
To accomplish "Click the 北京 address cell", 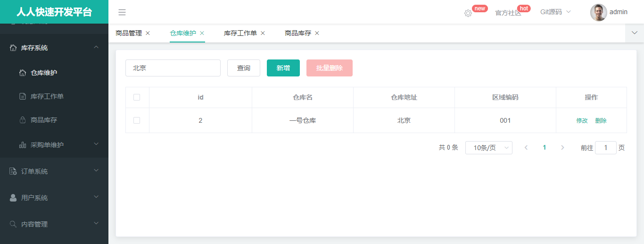I will click(x=404, y=120).
